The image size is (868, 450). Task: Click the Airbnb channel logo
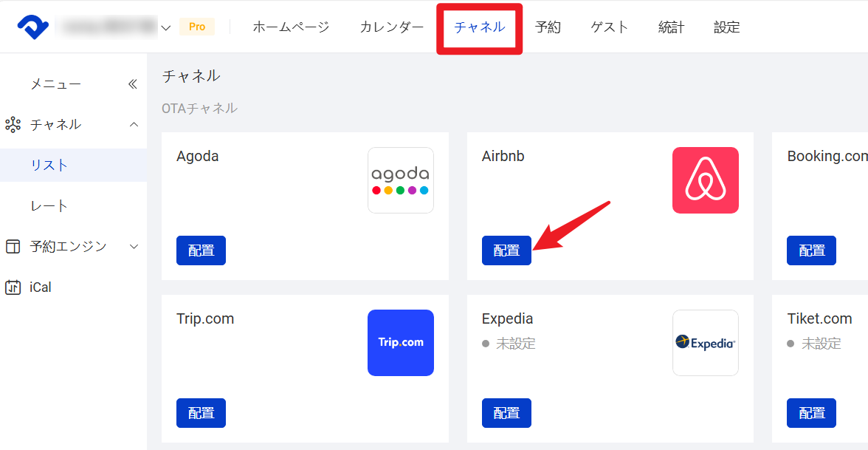705,180
